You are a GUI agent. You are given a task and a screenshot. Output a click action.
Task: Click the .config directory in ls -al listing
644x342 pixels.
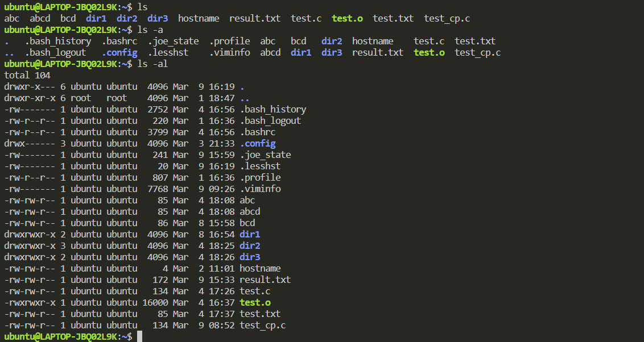tap(258, 144)
